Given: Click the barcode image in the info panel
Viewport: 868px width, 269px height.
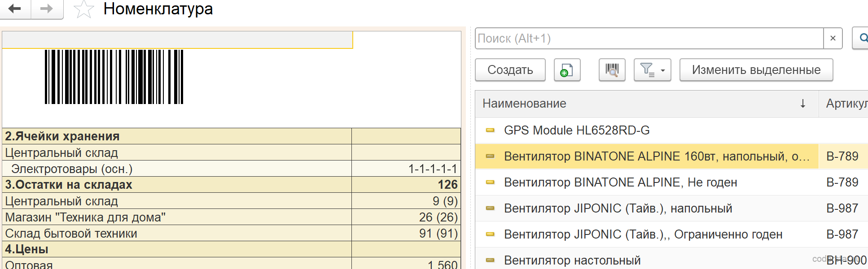Looking at the screenshot, I should (114, 77).
